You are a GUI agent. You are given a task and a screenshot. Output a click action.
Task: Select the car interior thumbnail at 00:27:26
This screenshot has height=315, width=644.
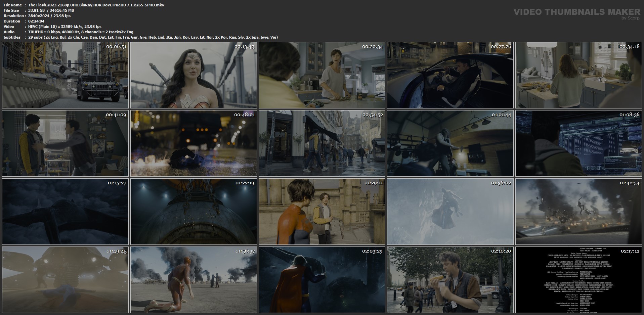pyautogui.click(x=450, y=75)
